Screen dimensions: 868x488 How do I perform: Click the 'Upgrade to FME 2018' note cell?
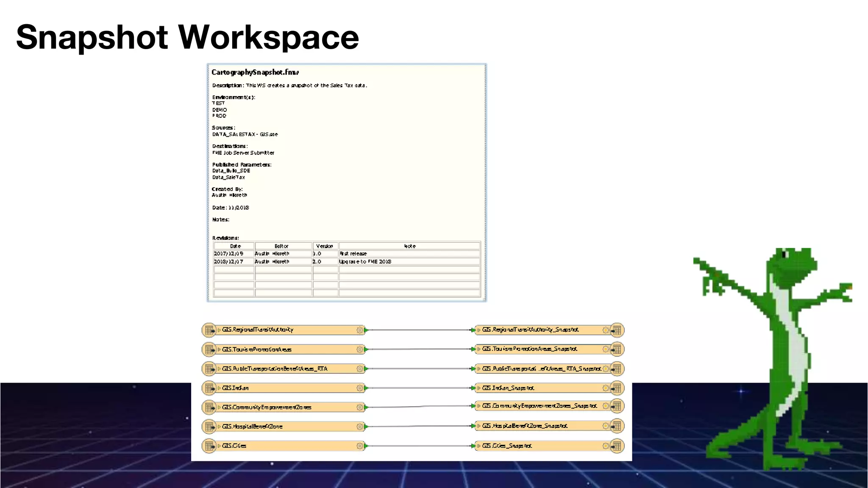409,262
